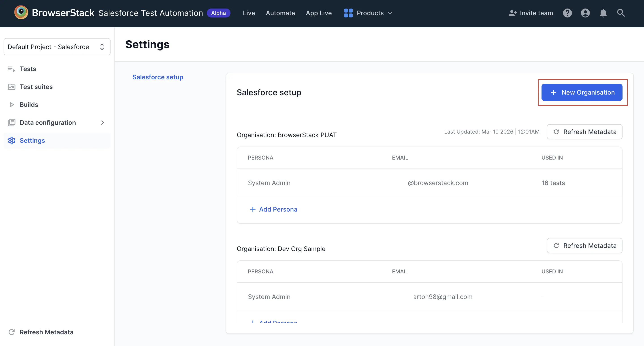Refresh Metadata for Dev Org Sample
Image resolution: width=644 pixels, height=346 pixels.
(x=584, y=246)
